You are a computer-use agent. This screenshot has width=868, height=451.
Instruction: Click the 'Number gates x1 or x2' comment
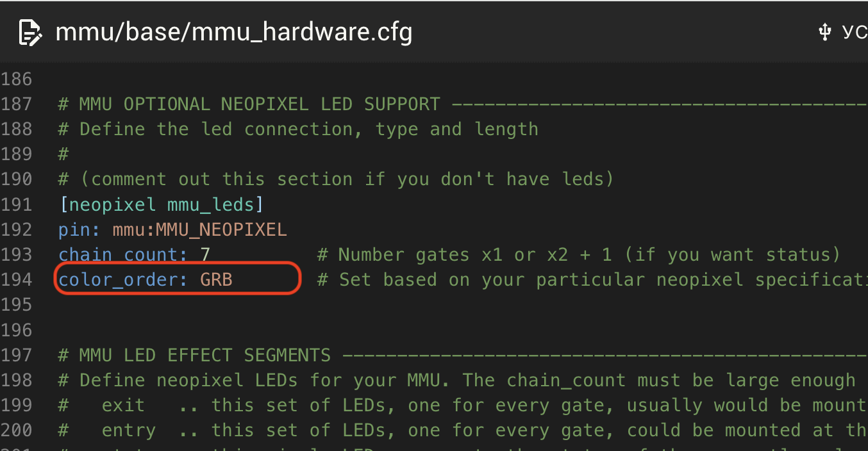point(579,255)
